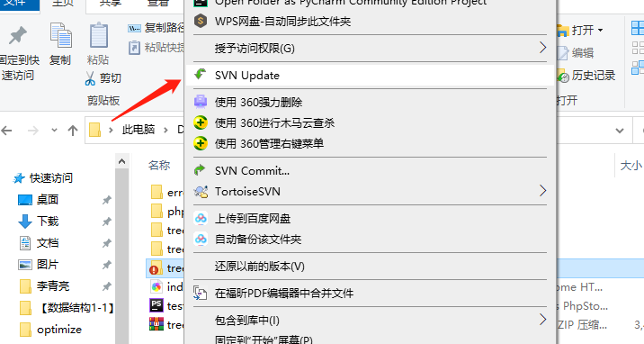Click the TortoiseSVN tortoise icon
Viewport: 644px width, 344px height.
coord(201,191)
